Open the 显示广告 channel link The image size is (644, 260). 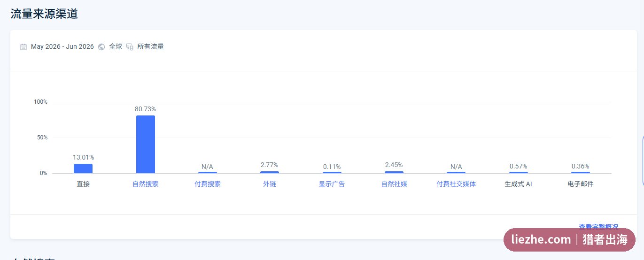pos(332,184)
